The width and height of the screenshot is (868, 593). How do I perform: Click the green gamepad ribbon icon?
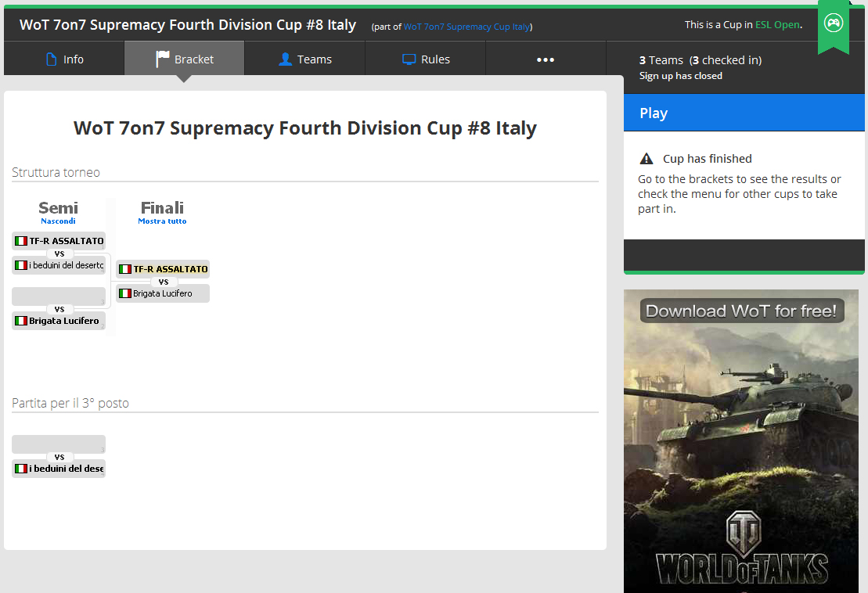pos(834,23)
